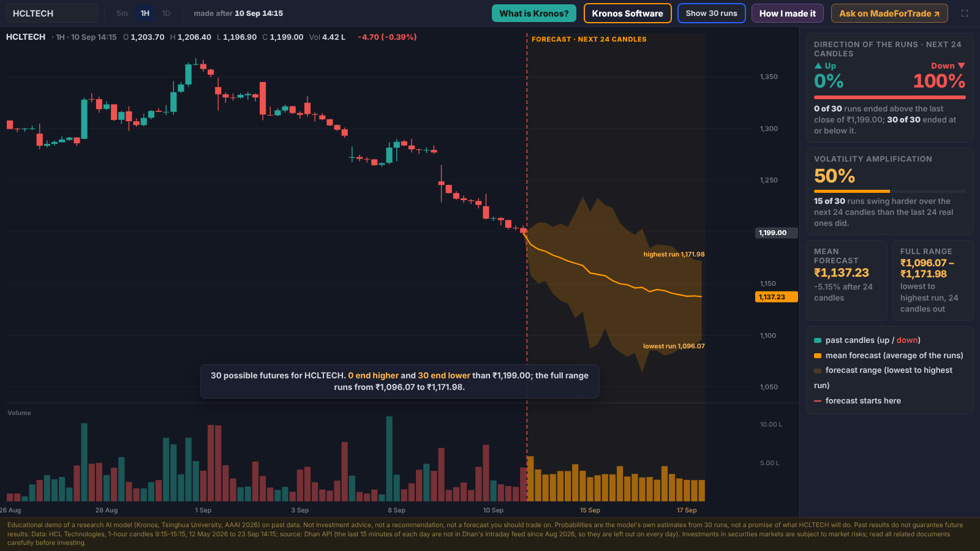Click the Volume pane label
This screenshot has height=551, width=980.
19,413
